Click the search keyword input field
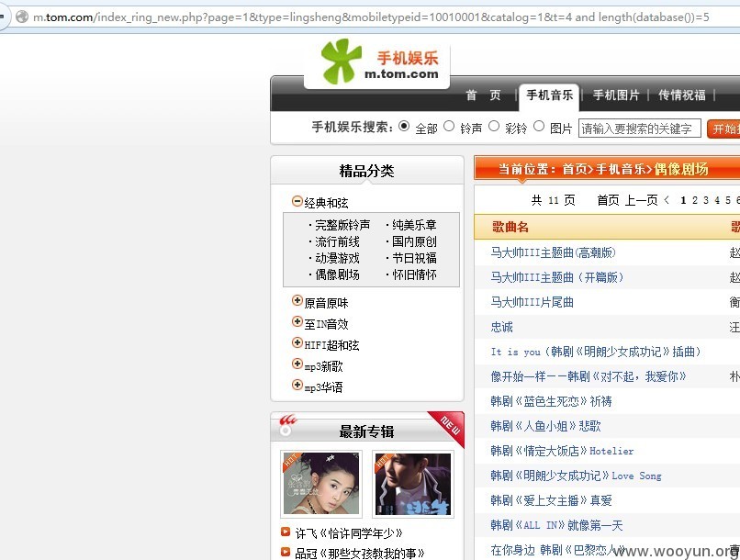 pos(640,129)
